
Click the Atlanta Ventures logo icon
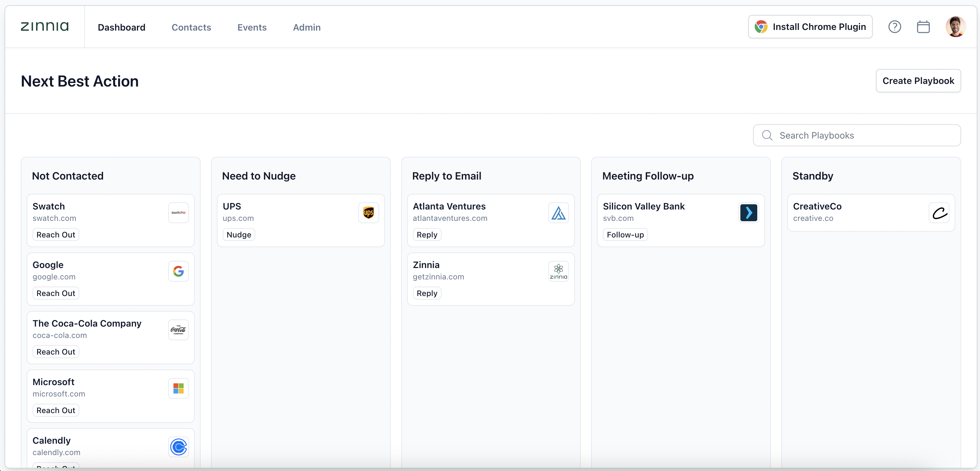[558, 213]
